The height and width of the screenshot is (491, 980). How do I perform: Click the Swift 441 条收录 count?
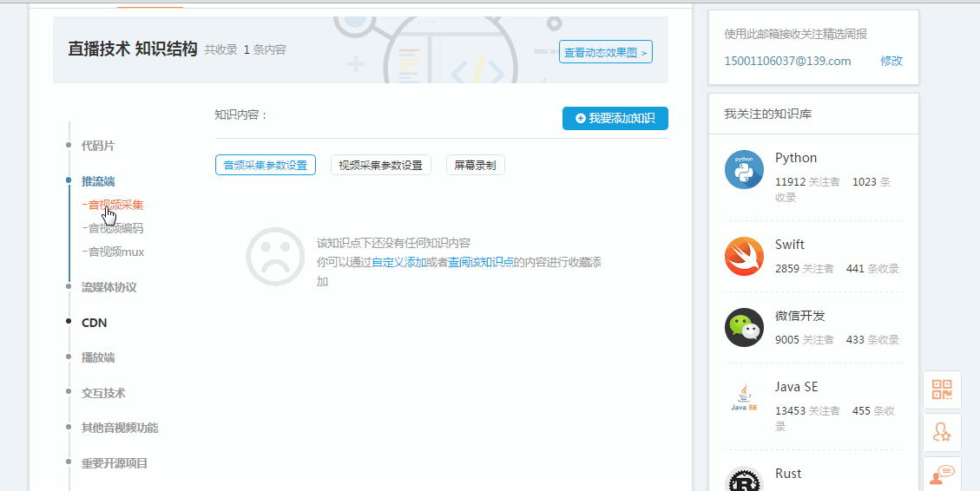[x=872, y=269]
